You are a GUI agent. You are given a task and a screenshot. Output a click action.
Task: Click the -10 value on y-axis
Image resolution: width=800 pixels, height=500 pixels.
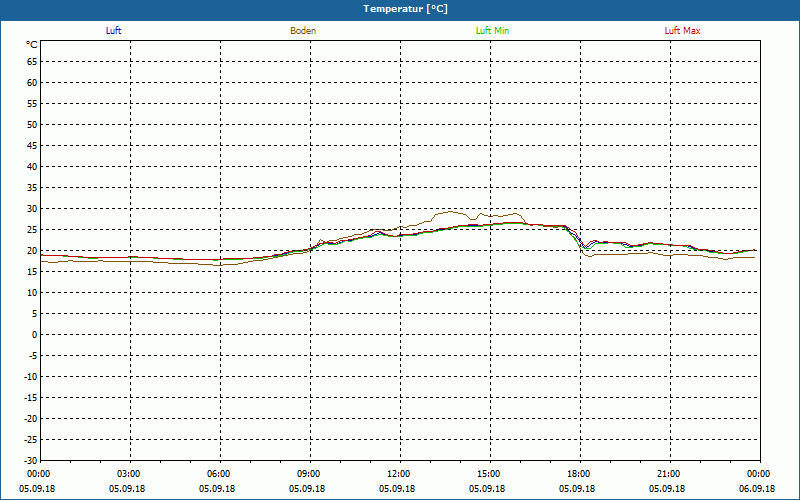[31, 377]
